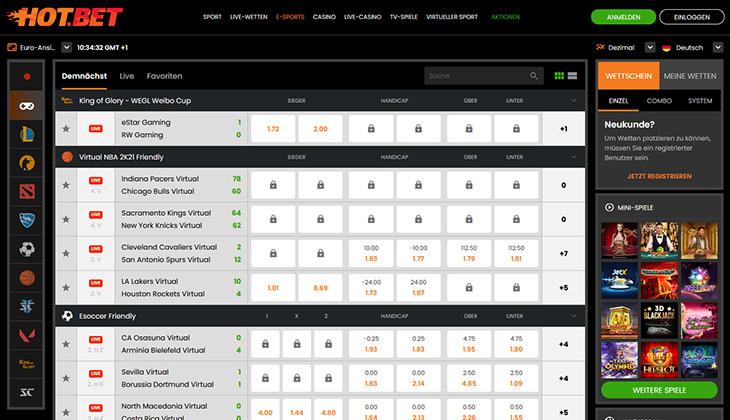Open the JetX mini-game thumbnail

pos(619,280)
